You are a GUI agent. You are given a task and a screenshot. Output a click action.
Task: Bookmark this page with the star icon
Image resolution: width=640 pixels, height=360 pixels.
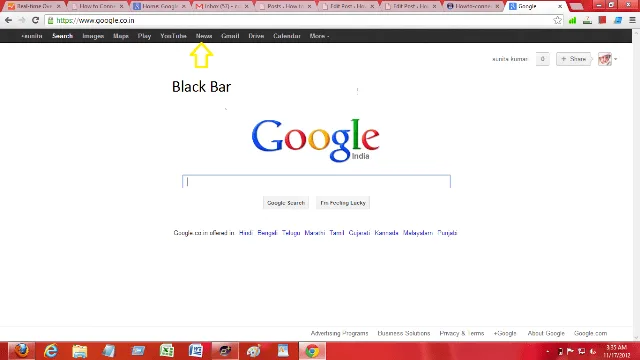pos(557,20)
